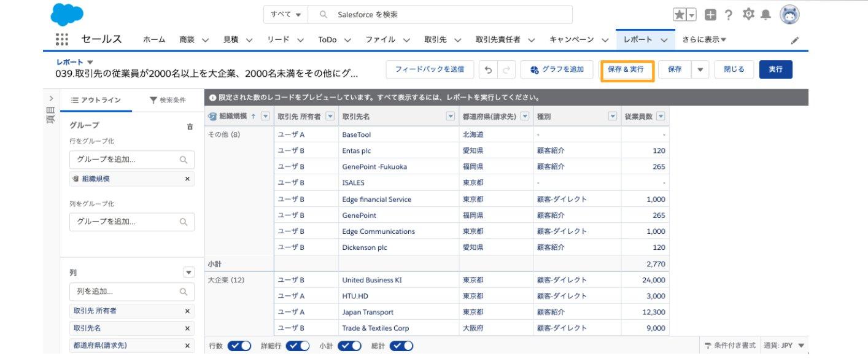Open the 見積 navigation tab
The image size is (868, 364).
pos(231,39)
